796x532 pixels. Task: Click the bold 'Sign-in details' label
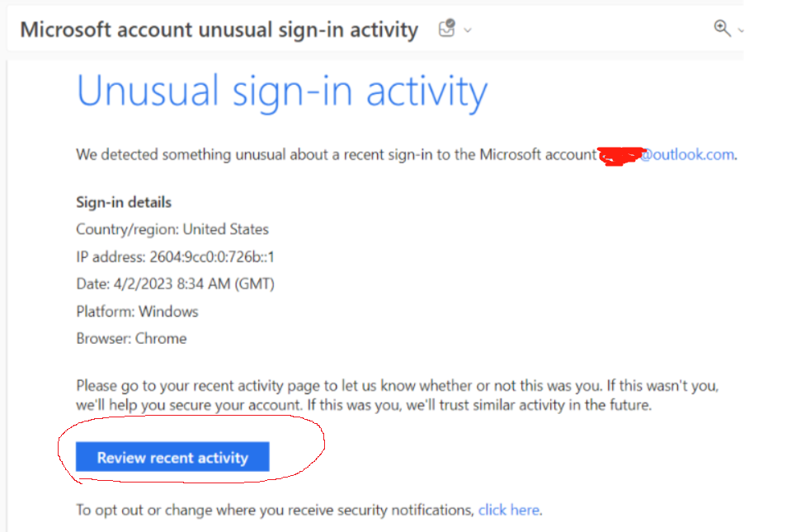pos(124,202)
